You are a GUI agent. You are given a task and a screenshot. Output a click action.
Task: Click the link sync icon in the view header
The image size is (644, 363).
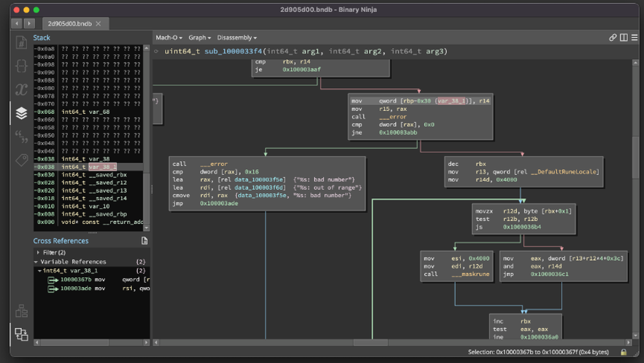click(x=612, y=37)
